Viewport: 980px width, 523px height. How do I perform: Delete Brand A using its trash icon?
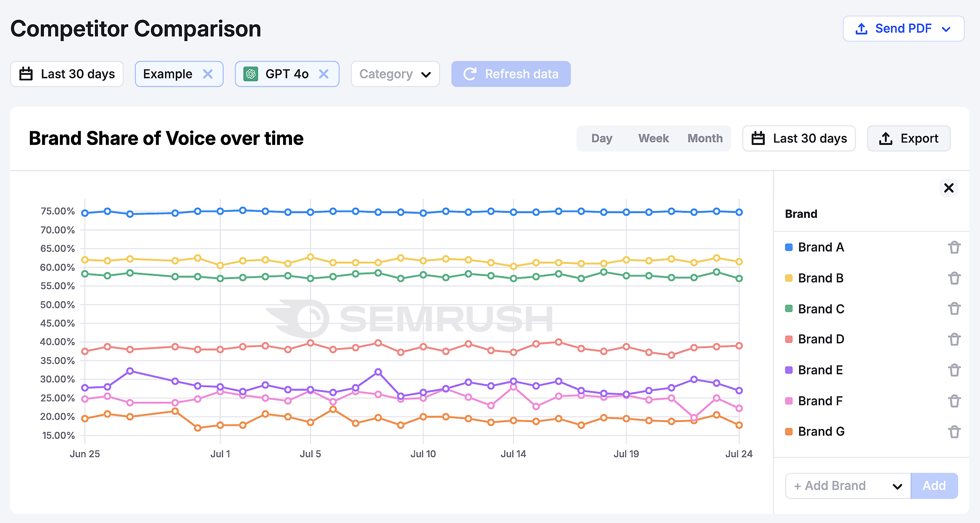click(954, 247)
